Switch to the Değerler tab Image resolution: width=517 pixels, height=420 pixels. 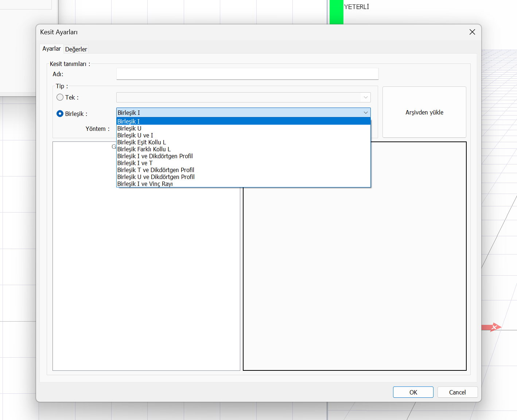coord(76,49)
